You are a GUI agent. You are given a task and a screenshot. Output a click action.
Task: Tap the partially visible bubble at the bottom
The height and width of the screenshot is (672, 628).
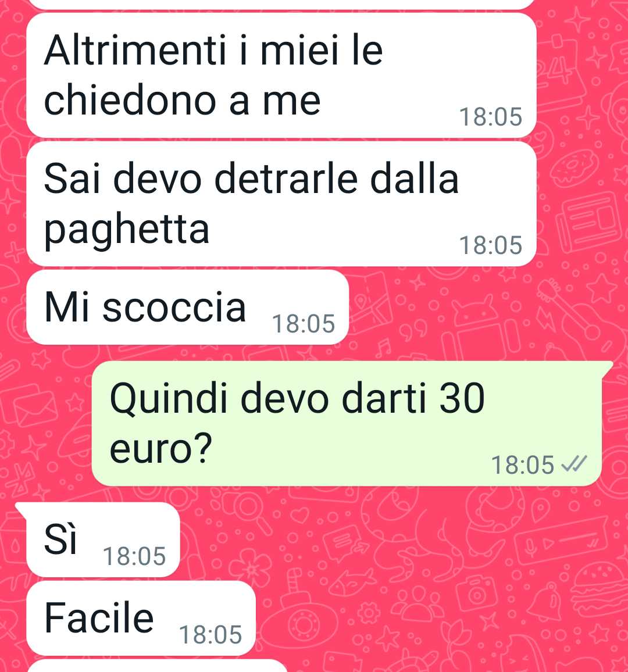[157, 666]
